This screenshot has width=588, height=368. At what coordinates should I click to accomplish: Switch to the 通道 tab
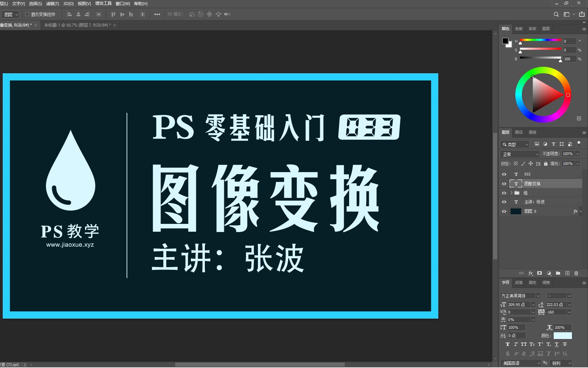532,133
